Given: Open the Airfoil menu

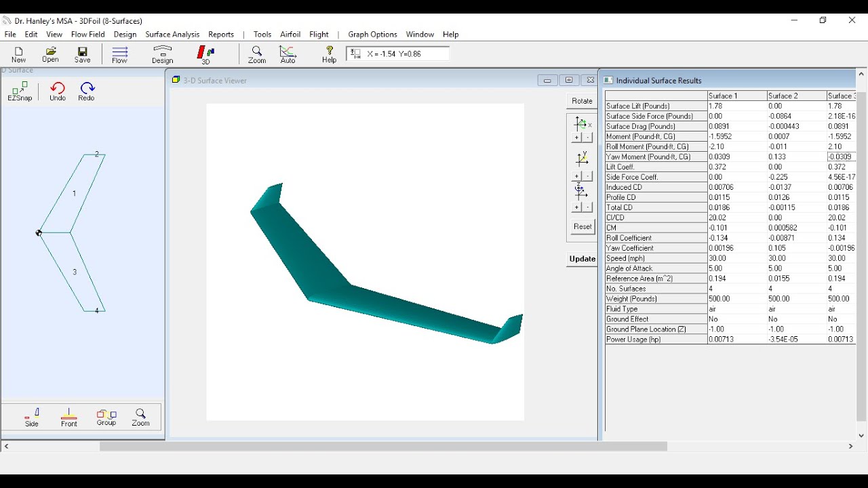Looking at the screenshot, I should click(290, 35).
